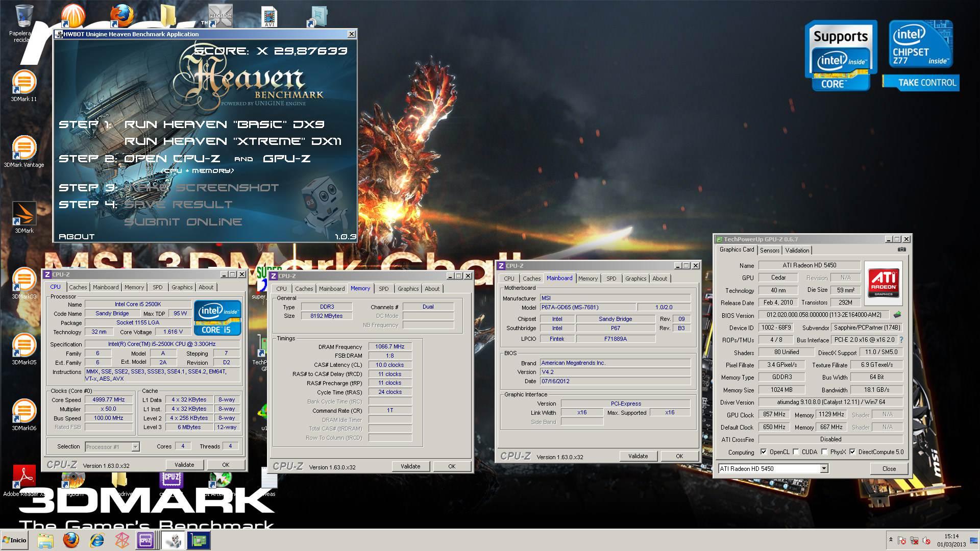
Task: Click the Memory tab in CPU-Z Mainboard window
Action: click(x=587, y=279)
